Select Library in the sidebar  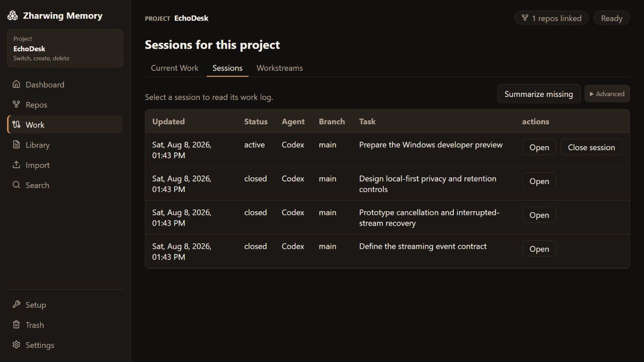(x=65, y=145)
